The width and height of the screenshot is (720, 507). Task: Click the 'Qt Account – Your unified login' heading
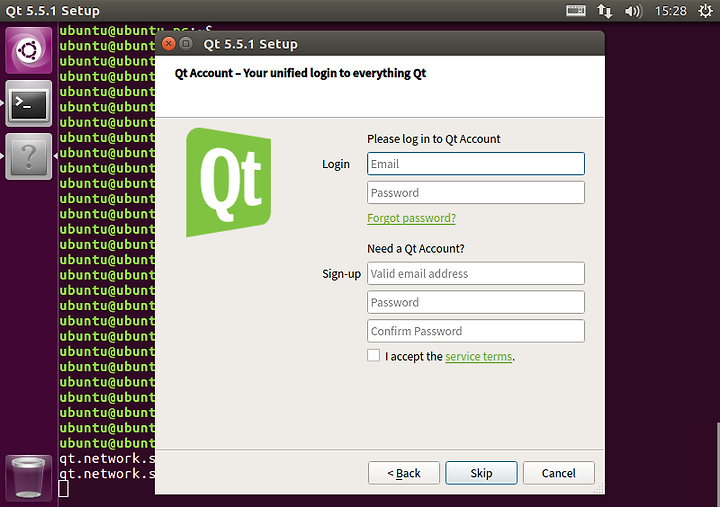(x=300, y=73)
